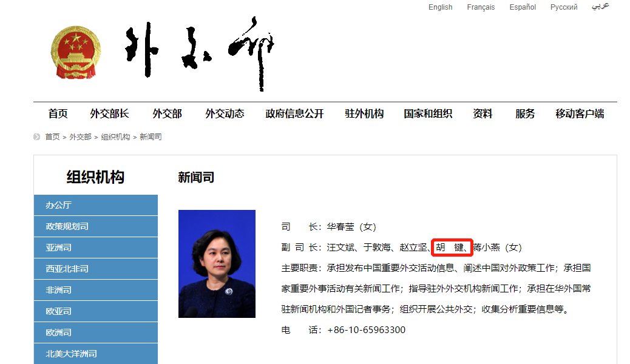This screenshot has height=364, width=630.
Task: Open 国家和组织 in the top menu
Action: [428, 113]
